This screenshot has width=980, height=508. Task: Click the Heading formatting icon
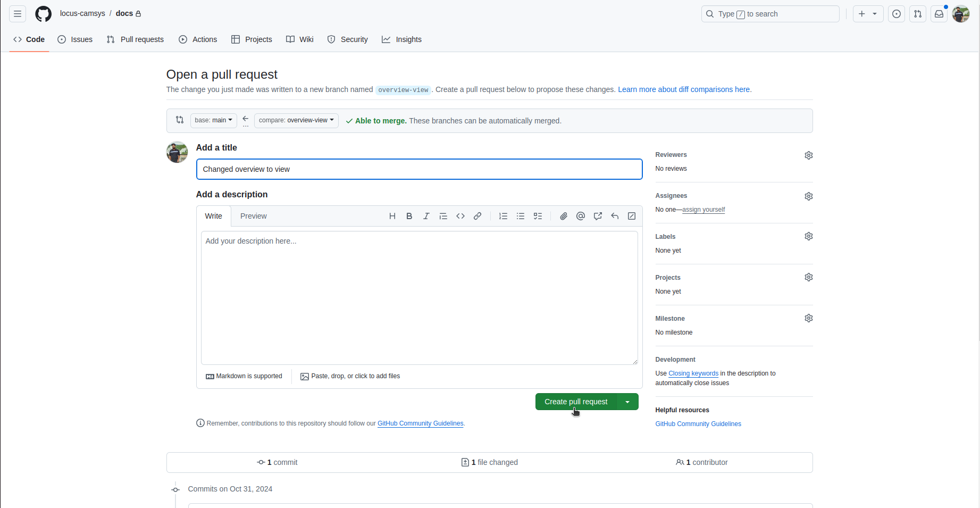[392, 216]
